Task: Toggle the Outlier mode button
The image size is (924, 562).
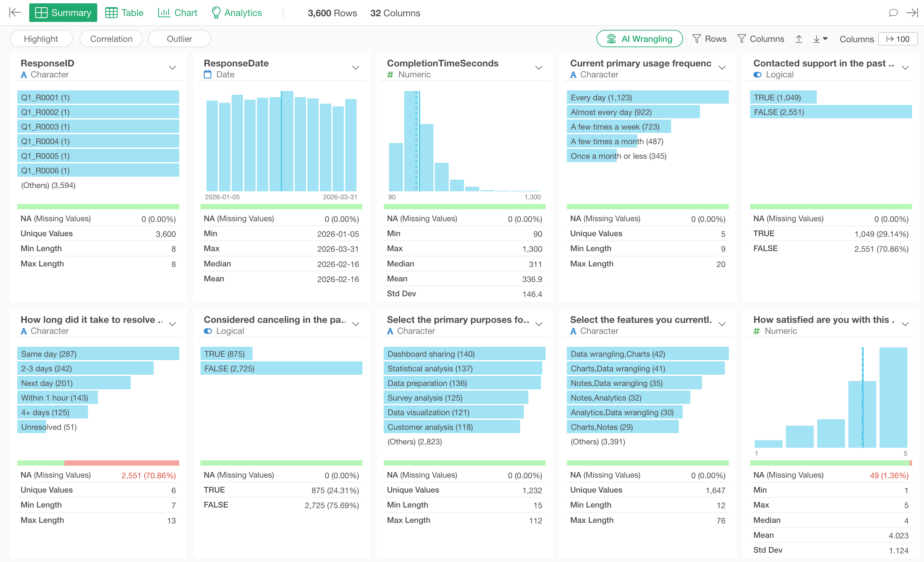Action: coord(179,39)
